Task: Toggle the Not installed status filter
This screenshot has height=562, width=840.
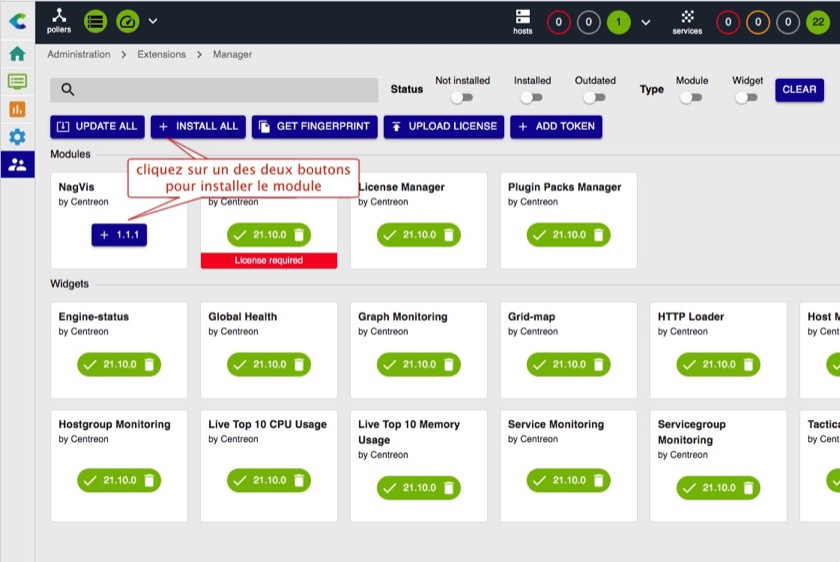Action: (x=461, y=98)
